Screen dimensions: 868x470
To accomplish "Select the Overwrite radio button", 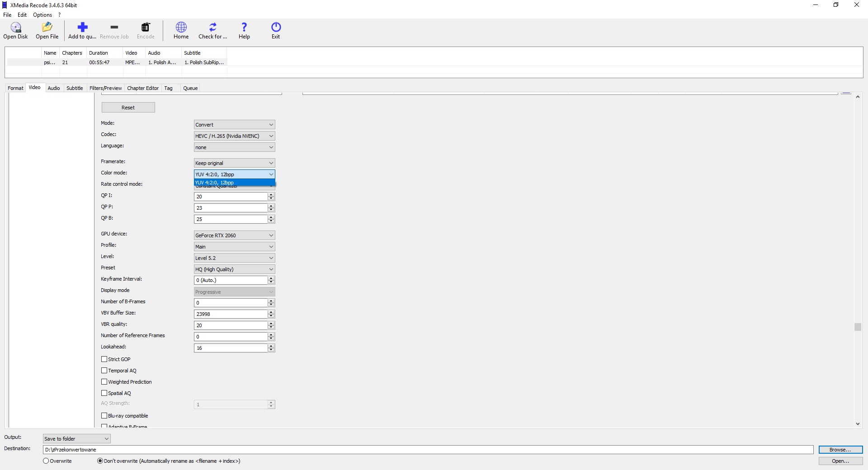I will [x=46, y=461].
